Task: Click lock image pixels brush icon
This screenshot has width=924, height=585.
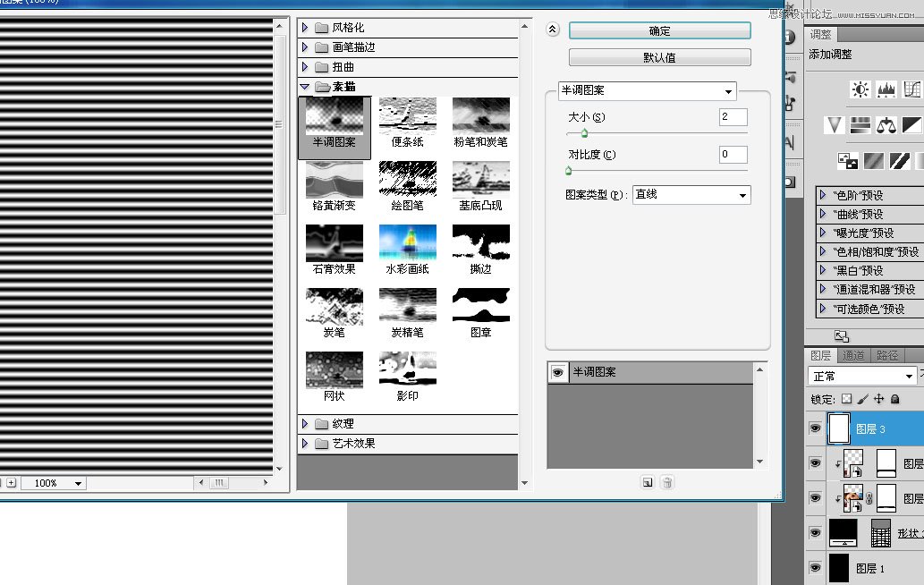Action: point(862,399)
